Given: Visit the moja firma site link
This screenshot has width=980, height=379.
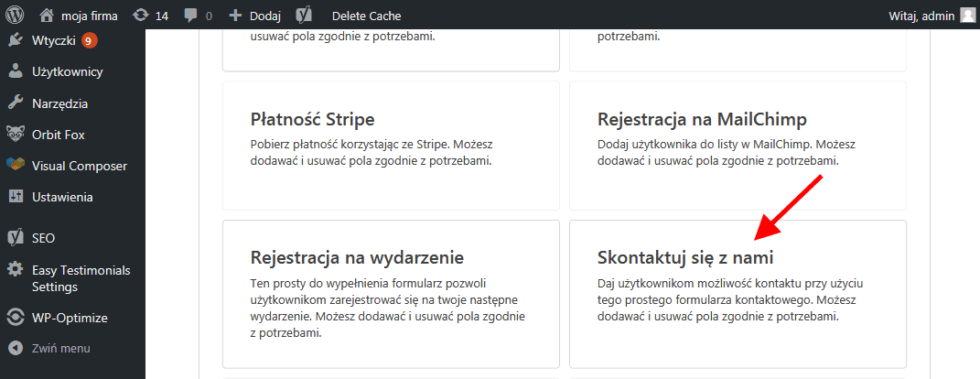Looking at the screenshot, I should (92, 16).
